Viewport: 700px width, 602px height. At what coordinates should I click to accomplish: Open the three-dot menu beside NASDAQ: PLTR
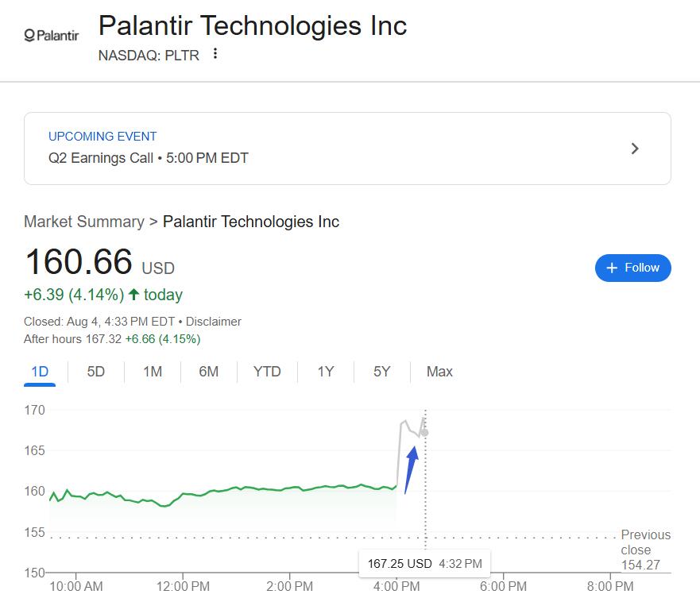pyautogui.click(x=215, y=54)
